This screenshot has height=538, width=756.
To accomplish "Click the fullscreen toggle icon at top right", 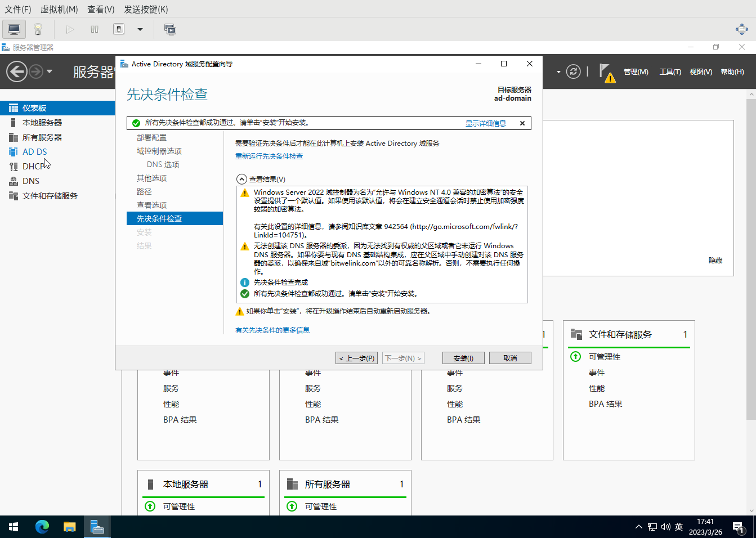I will [742, 29].
